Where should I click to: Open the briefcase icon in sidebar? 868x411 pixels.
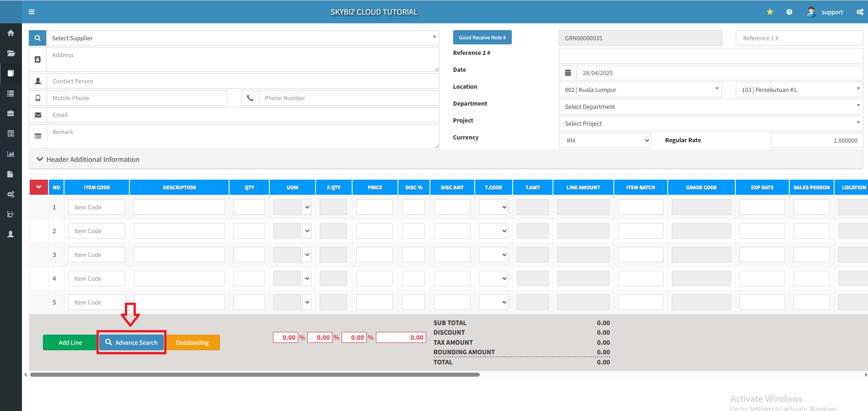click(x=11, y=113)
